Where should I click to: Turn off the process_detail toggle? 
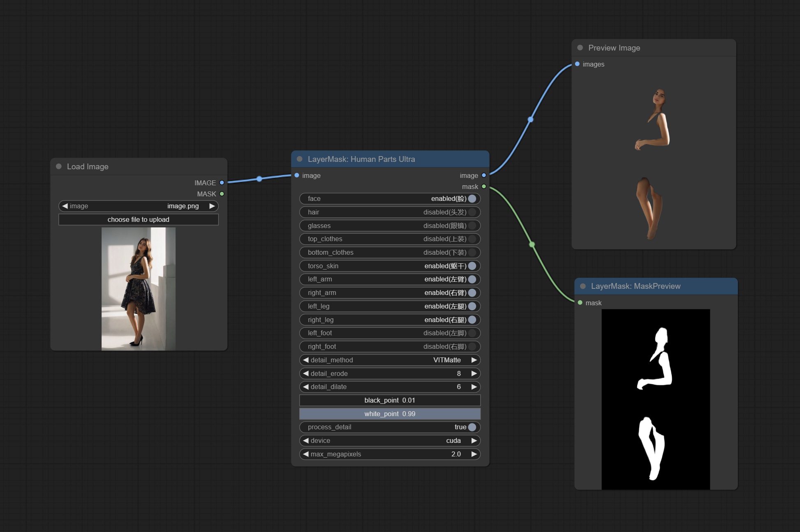[x=472, y=427]
